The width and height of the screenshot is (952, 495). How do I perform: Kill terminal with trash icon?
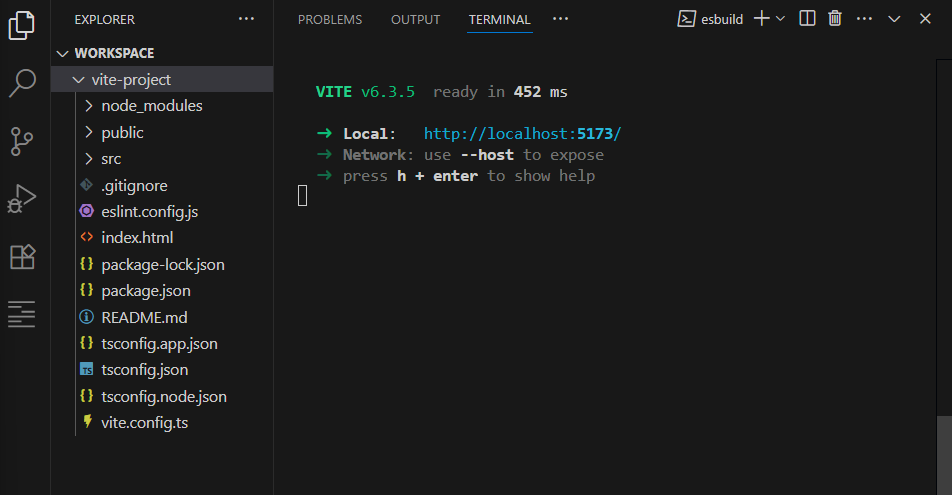(835, 19)
